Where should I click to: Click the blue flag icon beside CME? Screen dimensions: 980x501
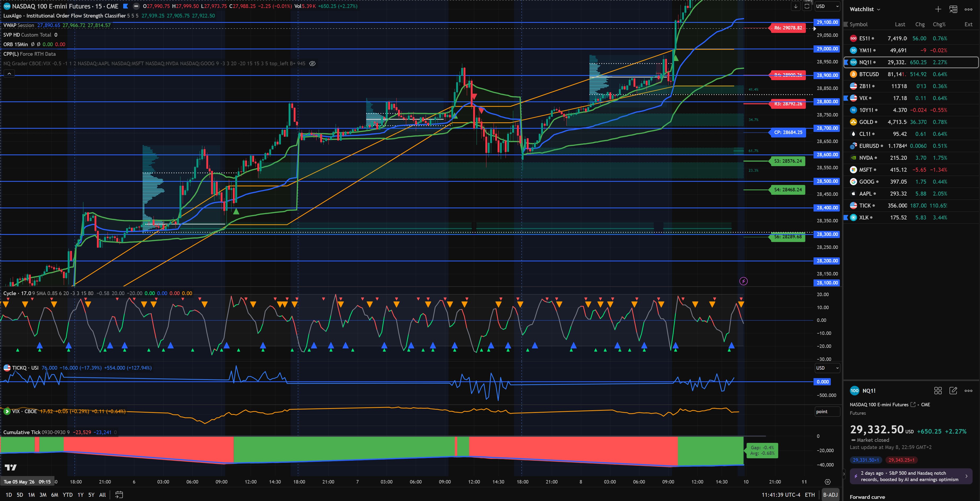pyautogui.click(x=126, y=6)
